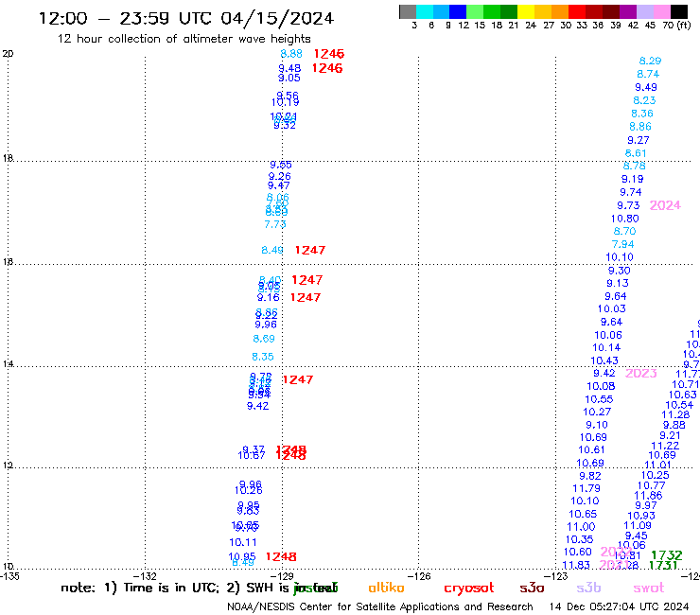Click the black swatch at legend end
700x615 pixels.
[678, 11]
